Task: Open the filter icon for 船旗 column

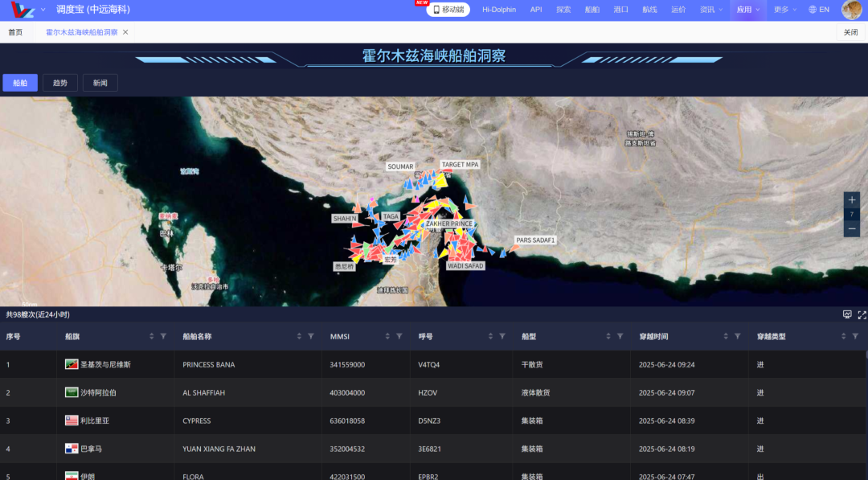Action: [x=163, y=336]
